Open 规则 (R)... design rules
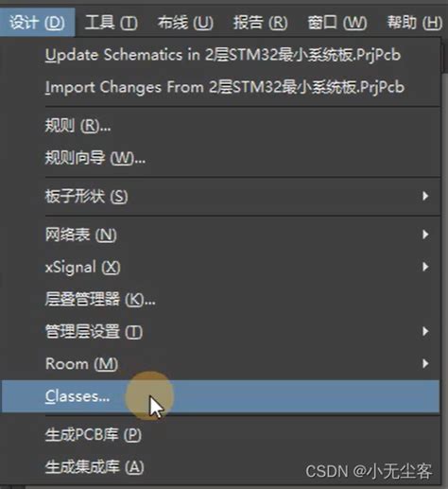The height and width of the screenshot is (489, 448). tap(78, 126)
